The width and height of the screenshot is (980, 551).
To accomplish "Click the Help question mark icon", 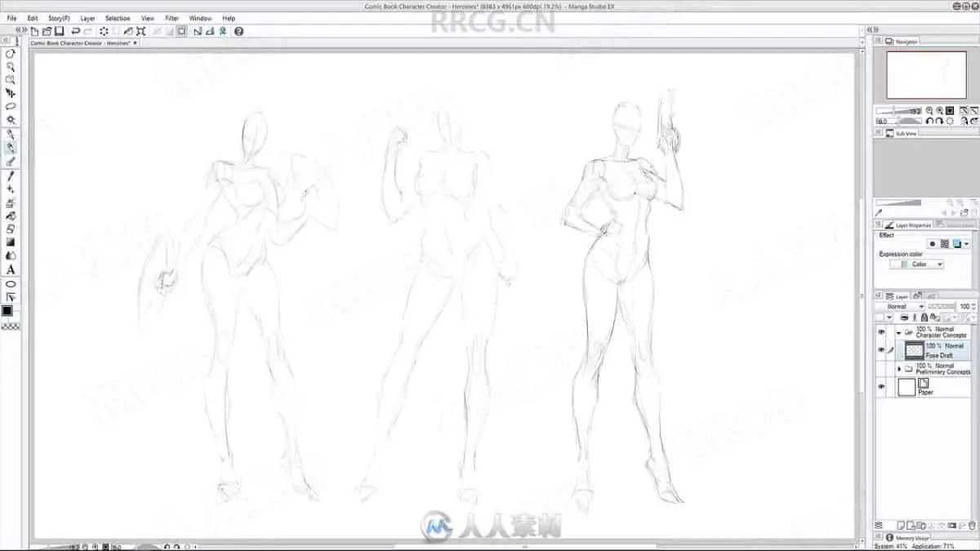I will 238,31.
